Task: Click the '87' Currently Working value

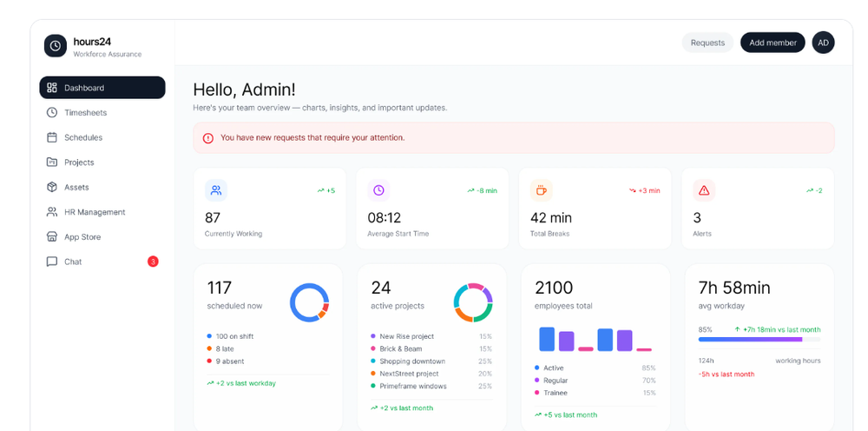Action: coord(213,218)
